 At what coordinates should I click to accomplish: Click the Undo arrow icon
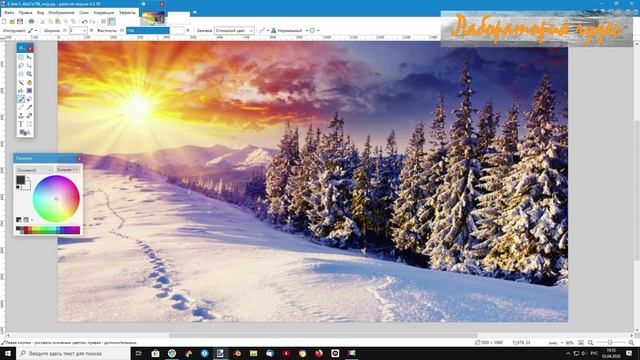(x=84, y=22)
